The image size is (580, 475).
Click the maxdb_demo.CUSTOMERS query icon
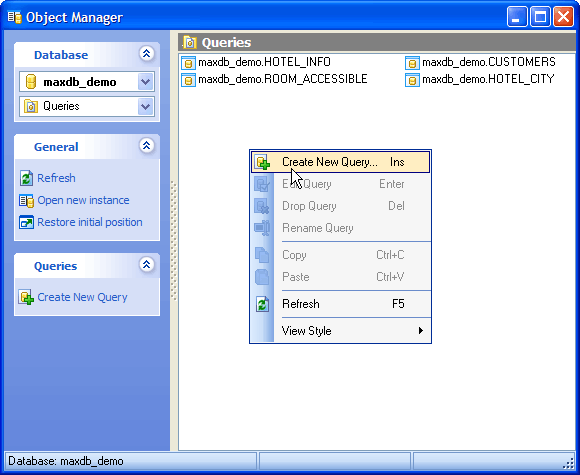[x=412, y=63]
